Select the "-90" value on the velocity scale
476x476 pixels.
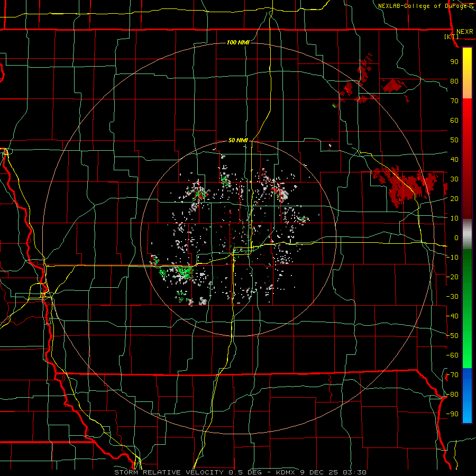coord(452,414)
